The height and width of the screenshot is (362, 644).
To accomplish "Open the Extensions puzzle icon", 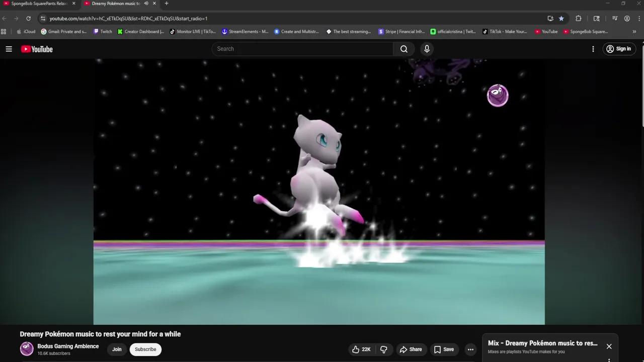I will [579, 19].
